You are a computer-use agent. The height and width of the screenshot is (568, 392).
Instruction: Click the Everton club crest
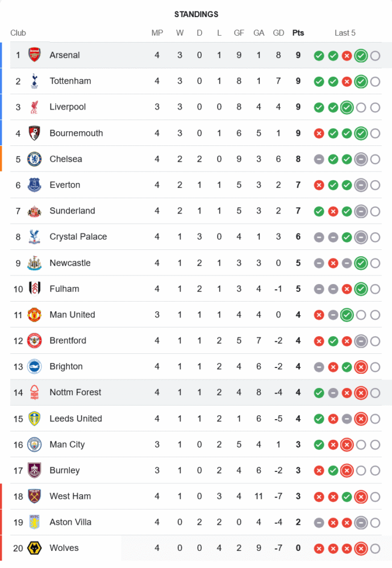(35, 185)
